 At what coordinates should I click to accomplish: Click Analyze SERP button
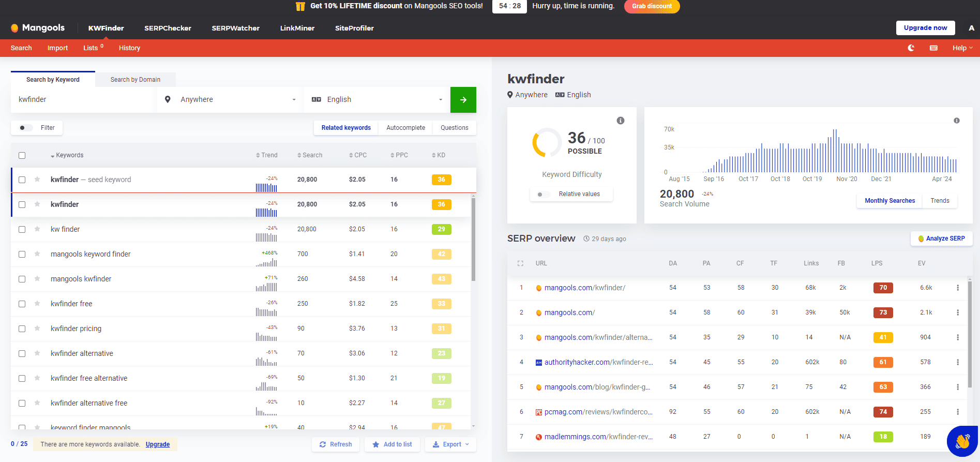[941, 239]
